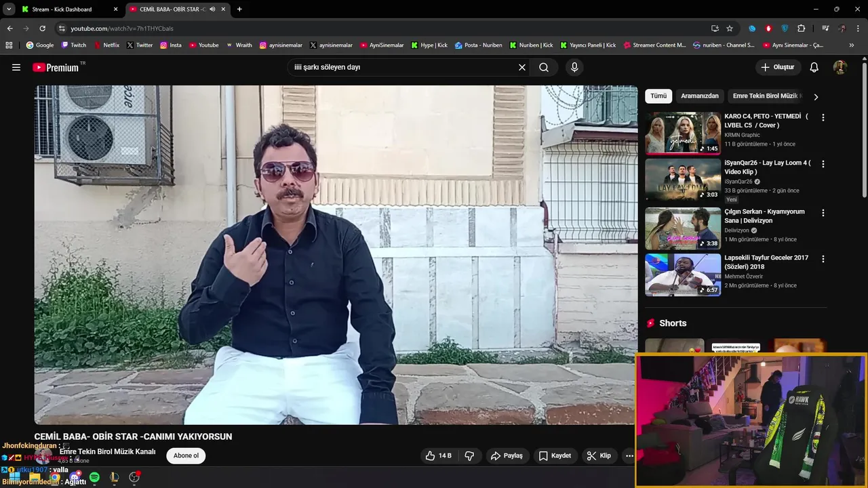Open File Explorer from the taskbar
Image resolution: width=868 pixels, height=488 pixels.
click(x=35, y=477)
